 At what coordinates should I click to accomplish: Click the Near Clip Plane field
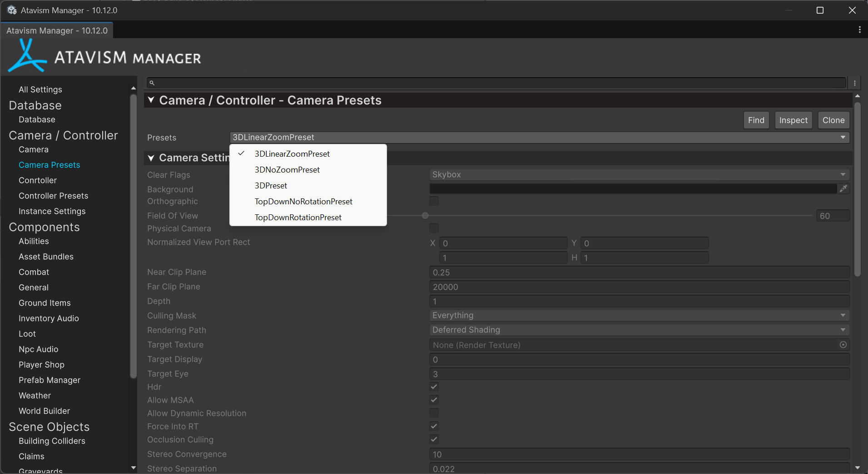pos(639,272)
